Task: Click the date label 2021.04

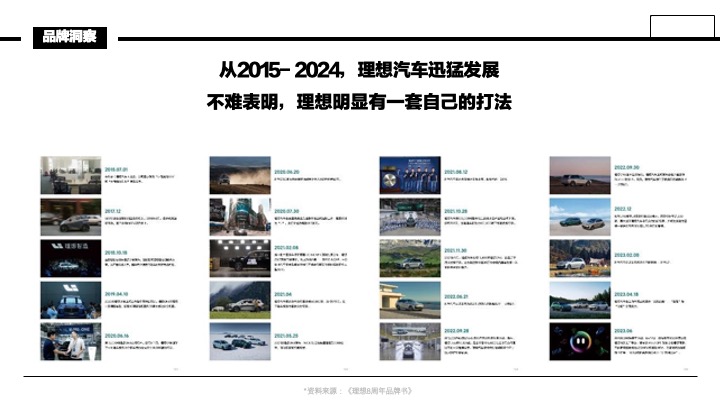Action: (x=283, y=294)
